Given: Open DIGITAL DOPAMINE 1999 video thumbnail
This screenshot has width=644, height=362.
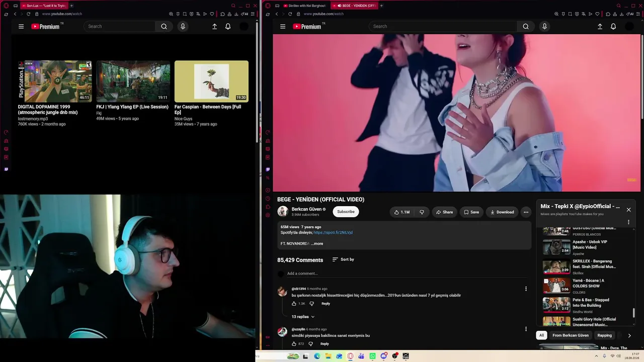Looking at the screenshot, I should point(55,81).
